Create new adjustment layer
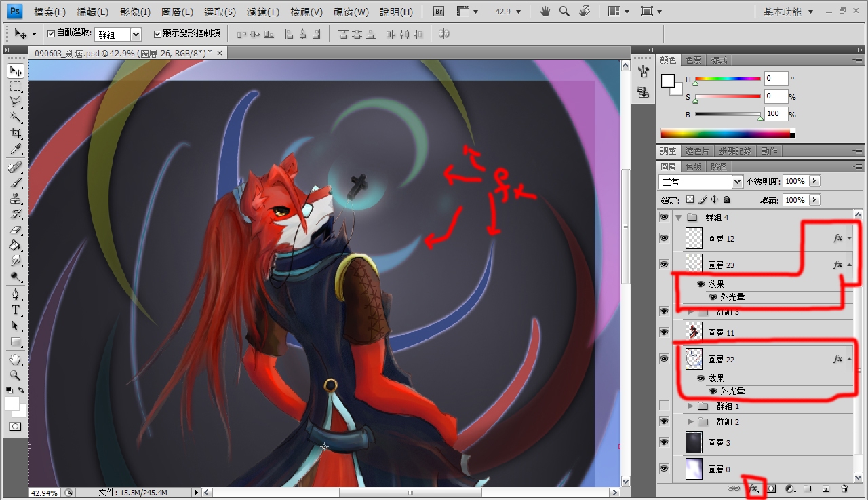Image resolution: width=868 pixels, height=500 pixels. click(789, 488)
